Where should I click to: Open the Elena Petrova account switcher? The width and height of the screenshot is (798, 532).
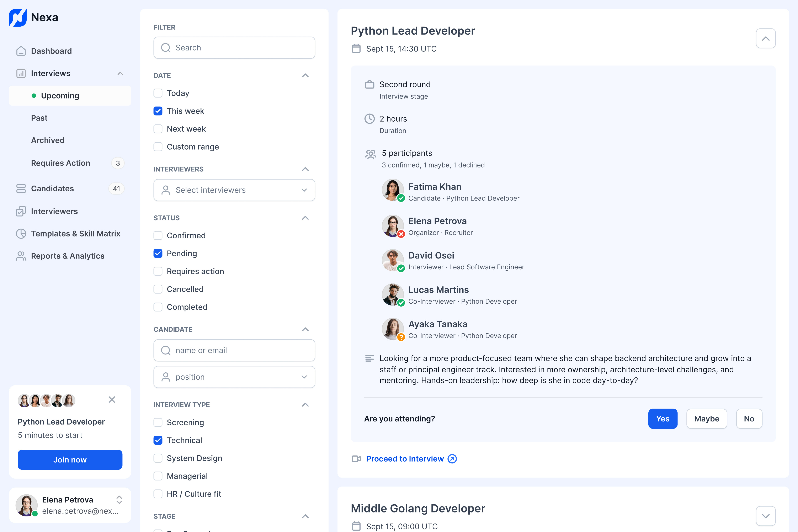(x=119, y=500)
